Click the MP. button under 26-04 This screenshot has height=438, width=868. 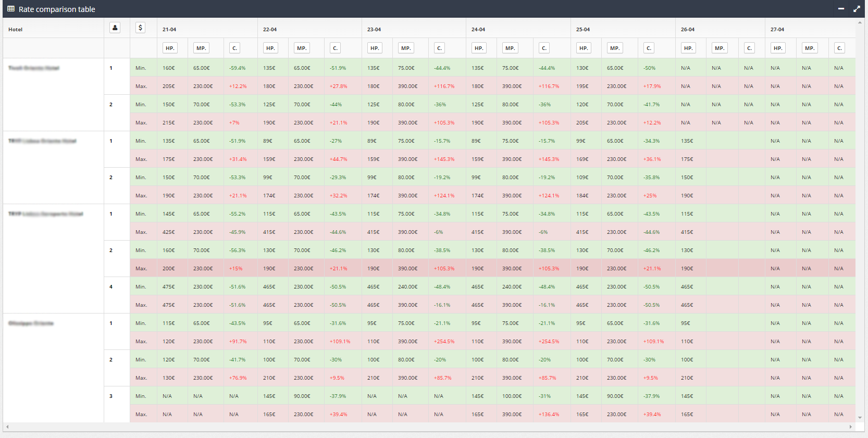[720, 48]
